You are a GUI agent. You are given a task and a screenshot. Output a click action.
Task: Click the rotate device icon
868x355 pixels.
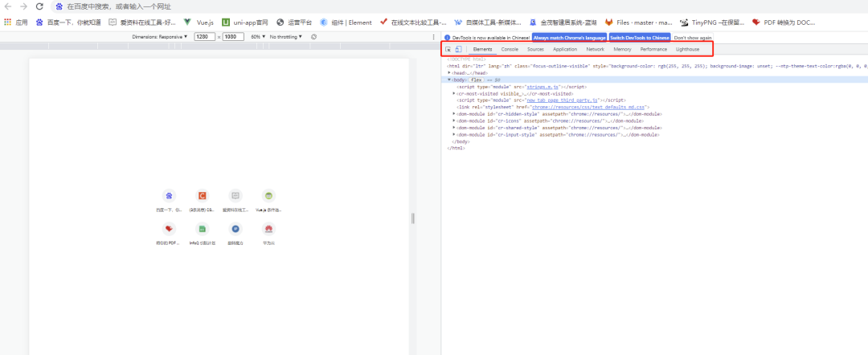pos(314,36)
